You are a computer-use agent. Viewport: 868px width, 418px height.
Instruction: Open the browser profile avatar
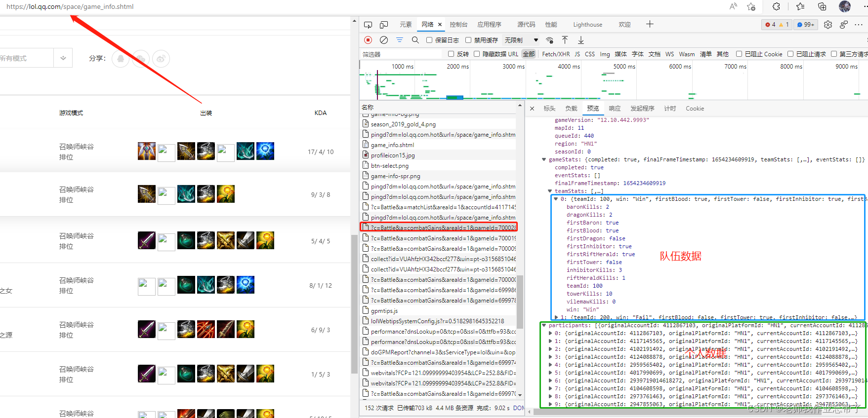tap(845, 6)
